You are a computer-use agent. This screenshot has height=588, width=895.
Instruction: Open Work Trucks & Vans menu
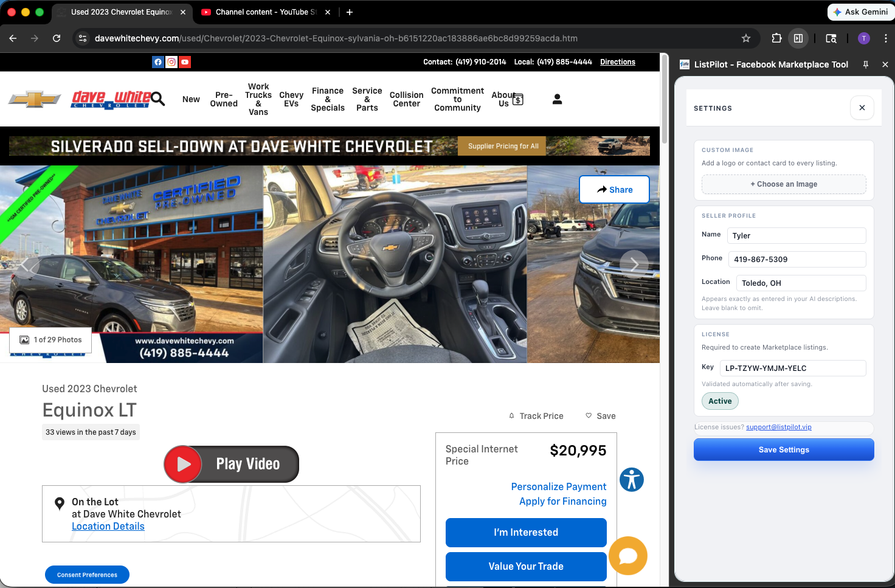coord(258,99)
